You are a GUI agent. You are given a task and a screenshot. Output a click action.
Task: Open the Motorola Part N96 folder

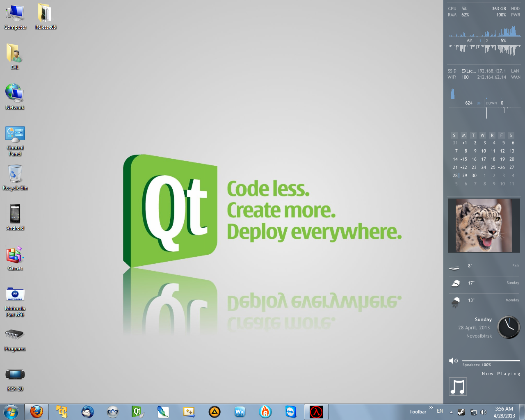(x=15, y=302)
